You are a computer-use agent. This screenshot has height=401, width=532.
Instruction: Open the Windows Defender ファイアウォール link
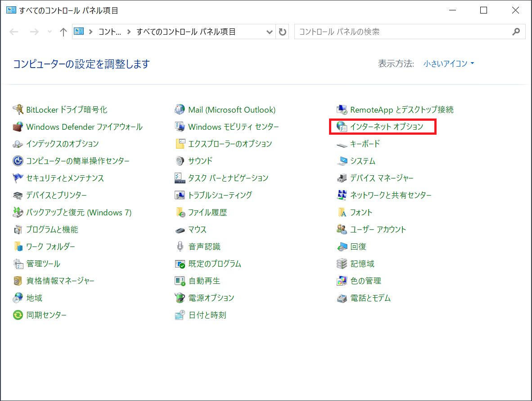click(85, 127)
